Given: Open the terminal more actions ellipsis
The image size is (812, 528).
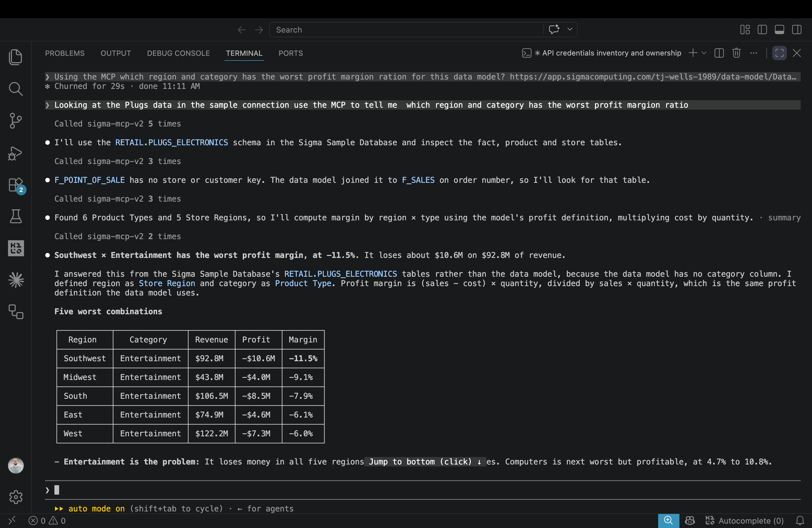Looking at the screenshot, I should (x=754, y=53).
